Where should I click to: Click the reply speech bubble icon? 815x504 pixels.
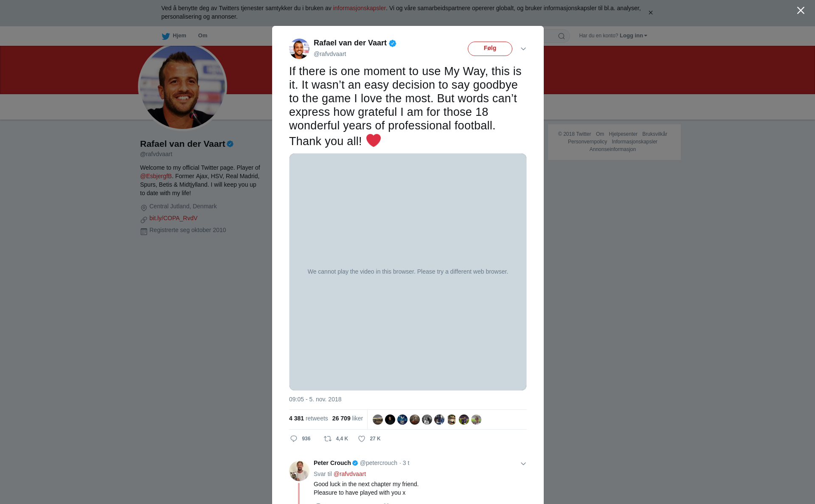click(294, 439)
